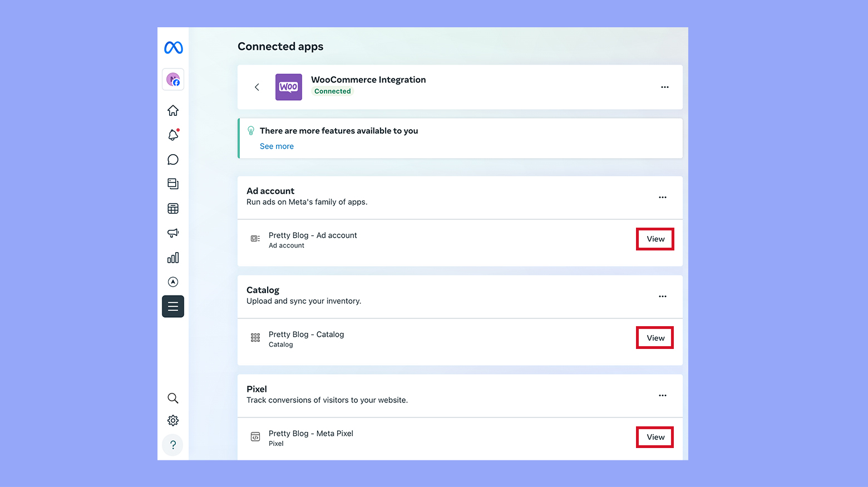Check notifications via the bell icon
Screen dimensions: 868x487
[173, 135]
